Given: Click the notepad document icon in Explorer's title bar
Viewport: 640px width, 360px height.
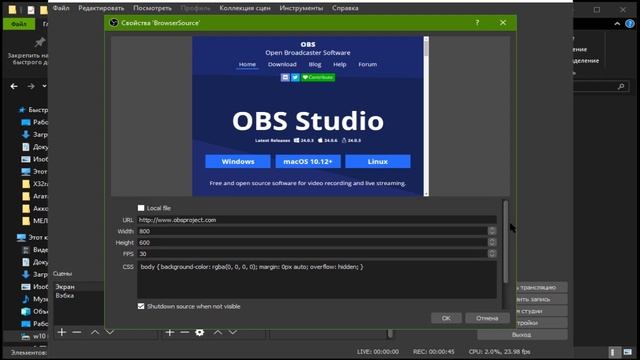Looking at the screenshot, I should pyautogui.click(x=31, y=9).
